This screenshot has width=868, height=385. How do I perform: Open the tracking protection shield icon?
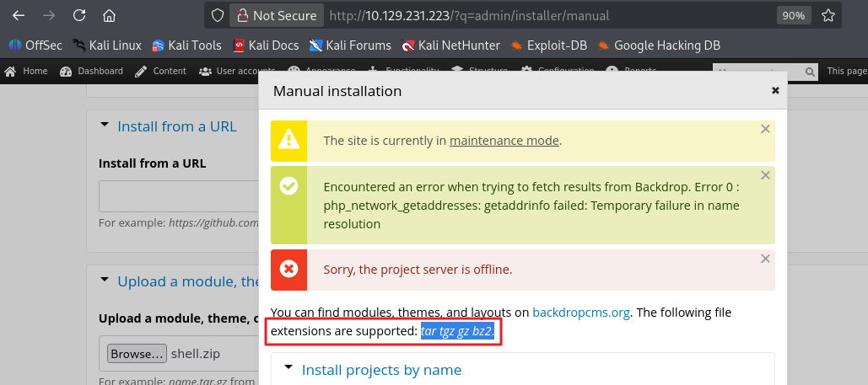click(218, 15)
